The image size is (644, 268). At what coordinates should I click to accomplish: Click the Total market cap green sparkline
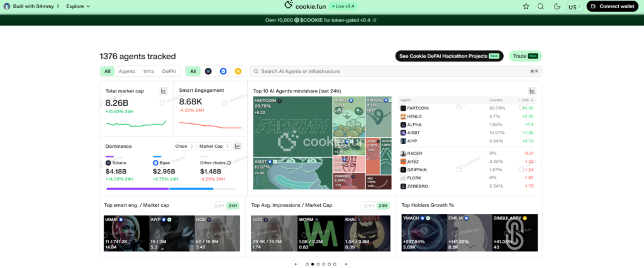[136, 123]
